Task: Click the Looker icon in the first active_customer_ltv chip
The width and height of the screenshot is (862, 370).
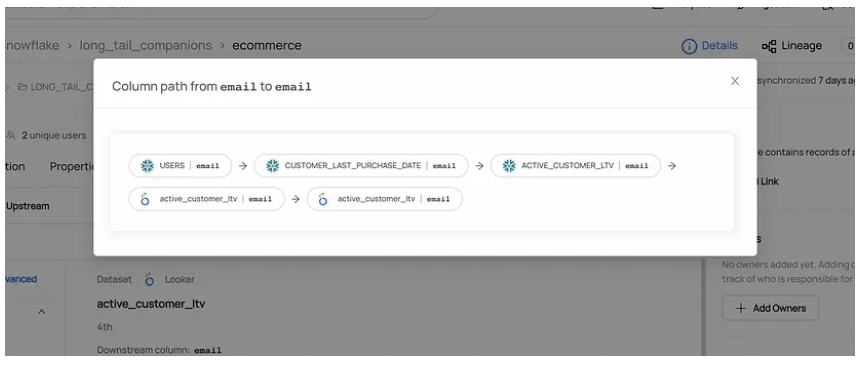Action: coord(145,199)
